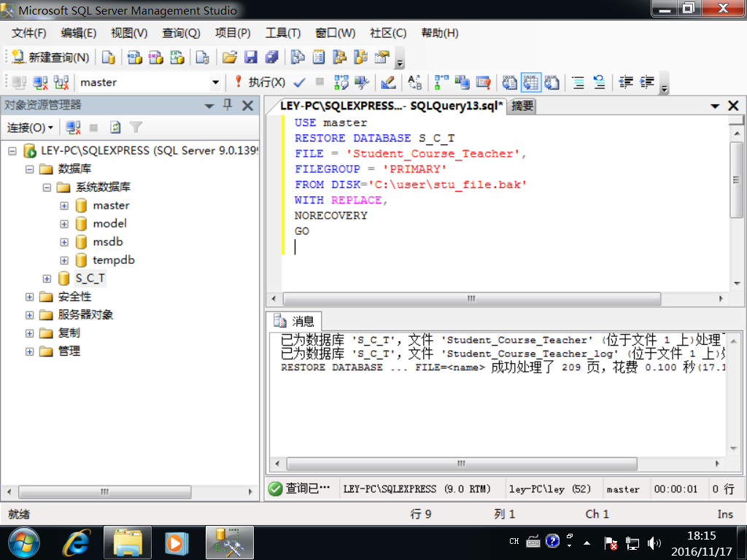Click the Properties Window toolbar icon
Image resolution: width=747 pixels, height=560 pixels.
[x=382, y=58]
